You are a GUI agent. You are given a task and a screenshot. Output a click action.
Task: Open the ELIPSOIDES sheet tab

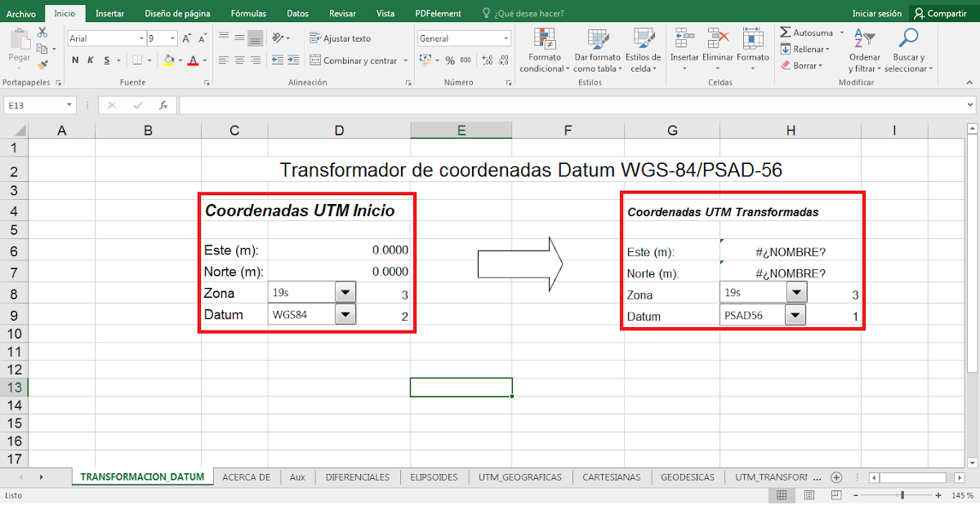pyautogui.click(x=434, y=476)
